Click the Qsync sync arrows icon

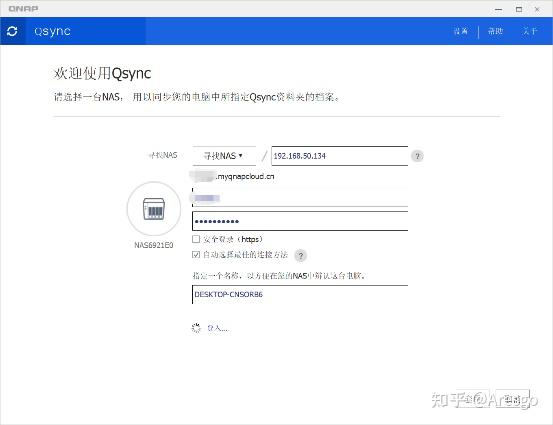pos(12,31)
